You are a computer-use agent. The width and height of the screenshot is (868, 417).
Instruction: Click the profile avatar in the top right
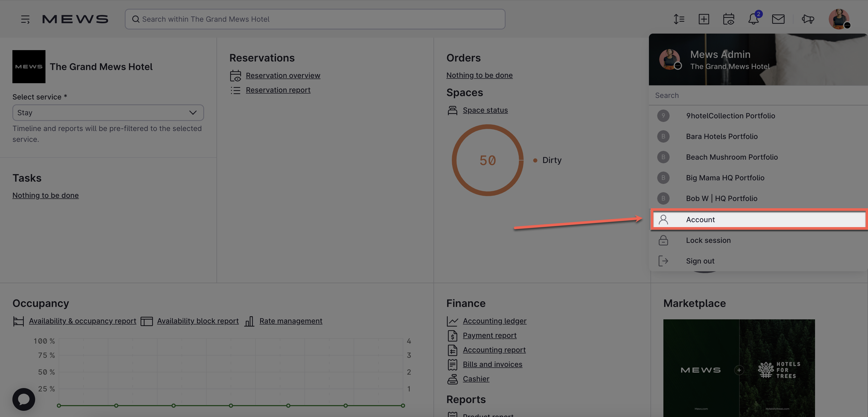pos(839,19)
